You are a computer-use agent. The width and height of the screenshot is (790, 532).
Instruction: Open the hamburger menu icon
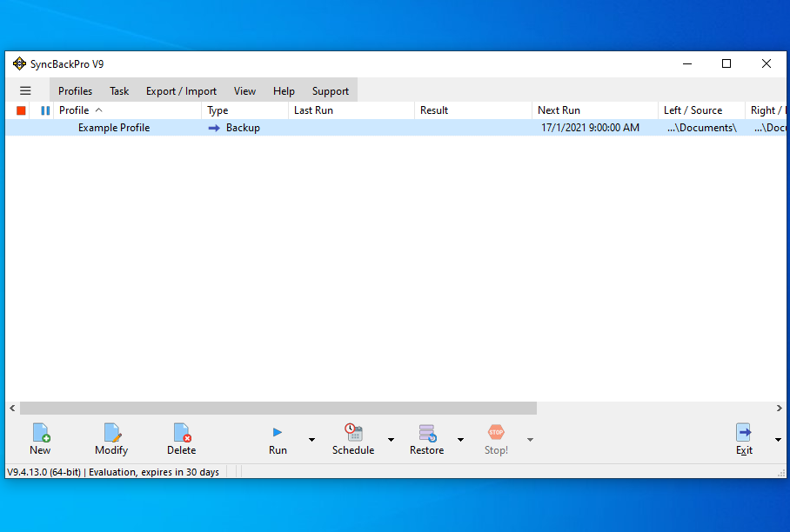click(x=25, y=90)
